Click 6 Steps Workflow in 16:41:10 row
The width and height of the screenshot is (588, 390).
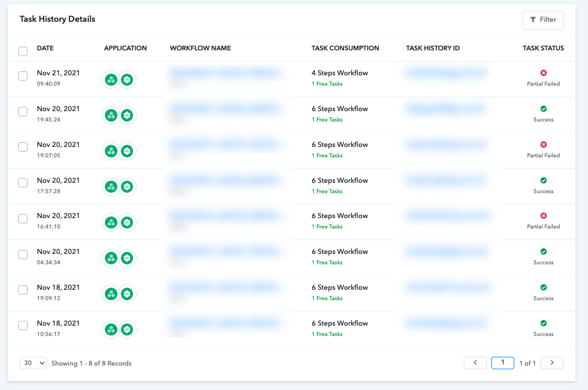click(x=340, y=216)
